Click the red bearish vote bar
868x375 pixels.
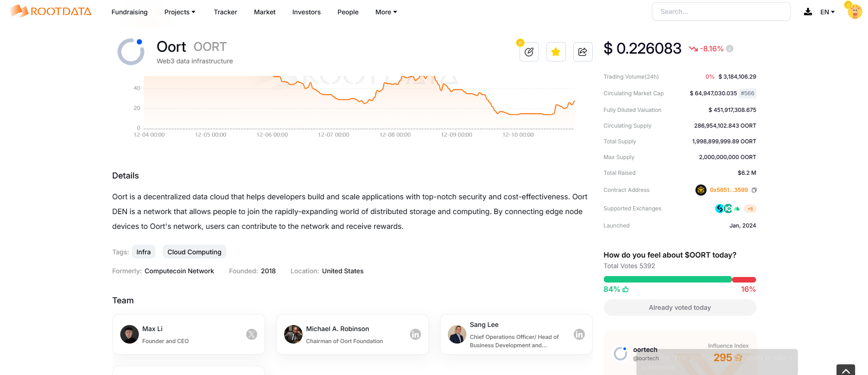pyautogui.click(x=744, y=279)
